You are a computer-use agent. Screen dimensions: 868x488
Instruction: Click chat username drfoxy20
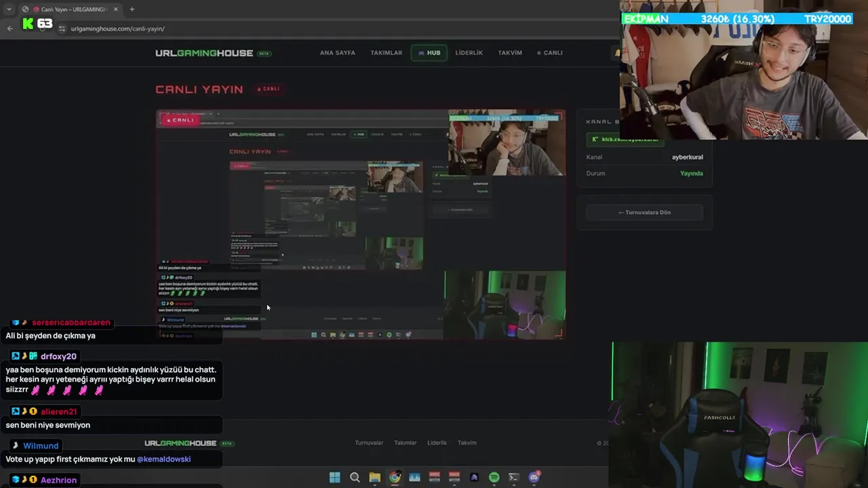(58, 357)
